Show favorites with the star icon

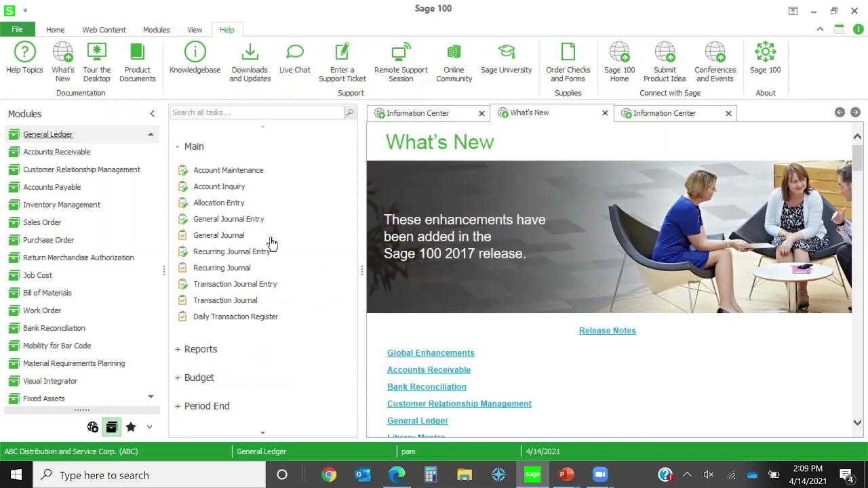[x=131, y=427]
